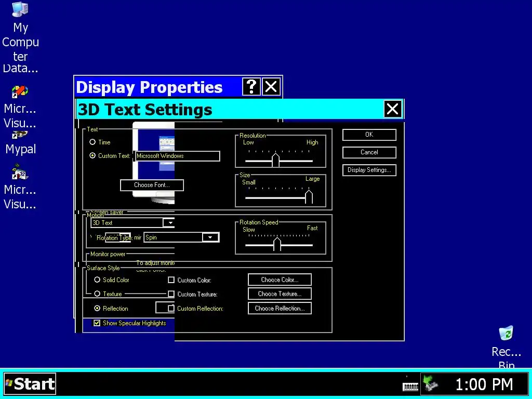Click OK in 3D Text Settings
532x399 pixels.
pos(369,135)
